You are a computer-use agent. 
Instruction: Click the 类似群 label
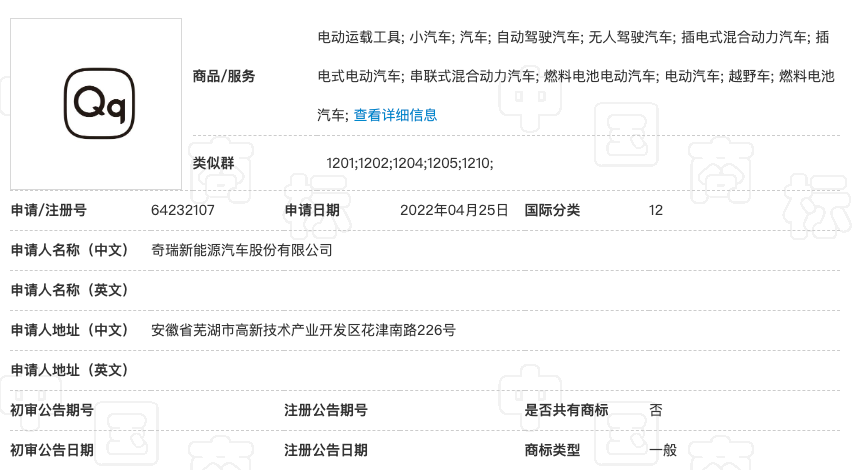click(214, 163)
